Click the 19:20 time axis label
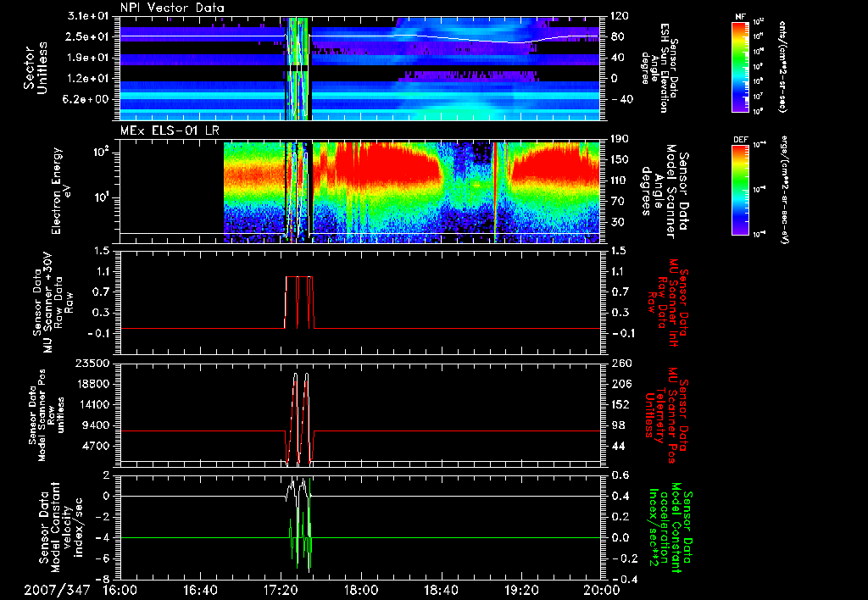 coord(521,590)
